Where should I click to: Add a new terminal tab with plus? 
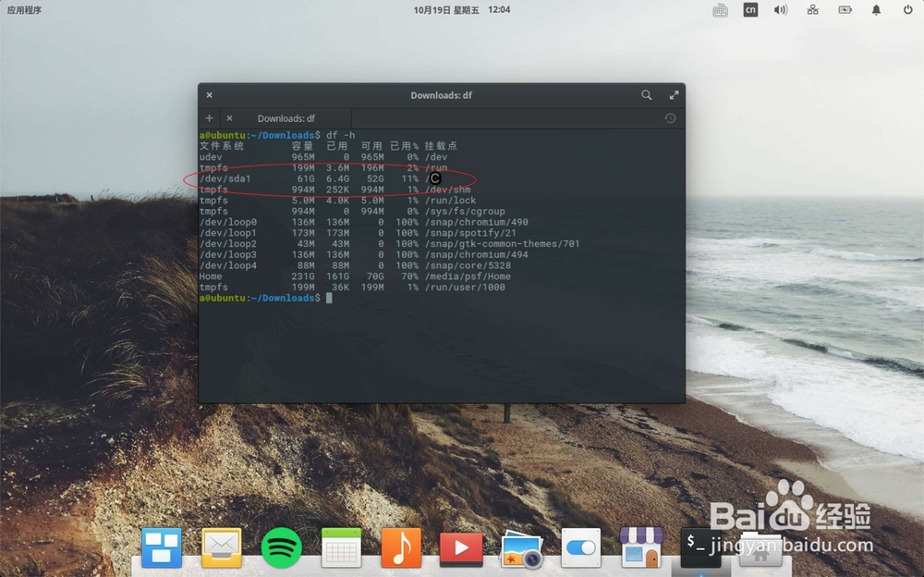(209, 118)
